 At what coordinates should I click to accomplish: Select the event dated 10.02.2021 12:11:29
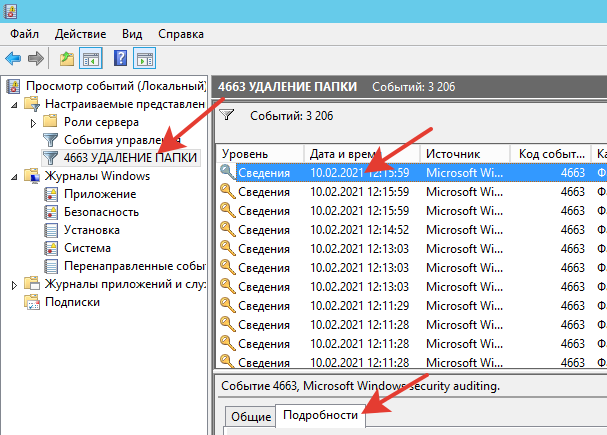pyautogui.click(x=412, y=305)
